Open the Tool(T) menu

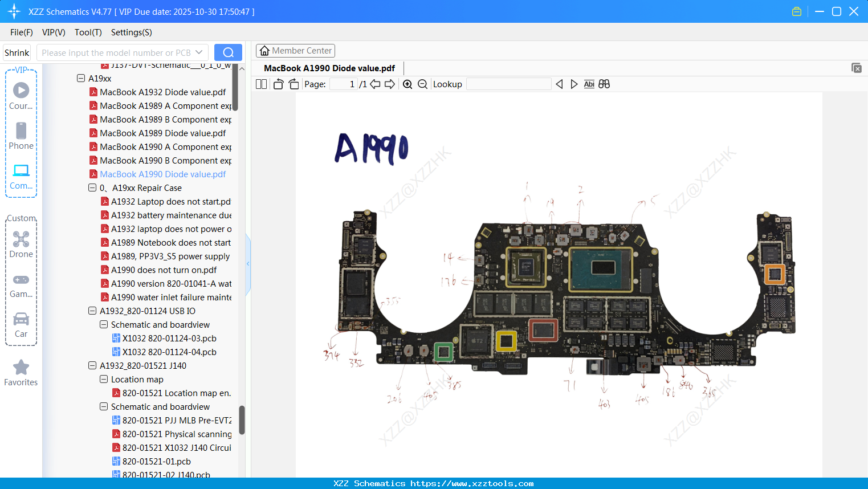88,32
